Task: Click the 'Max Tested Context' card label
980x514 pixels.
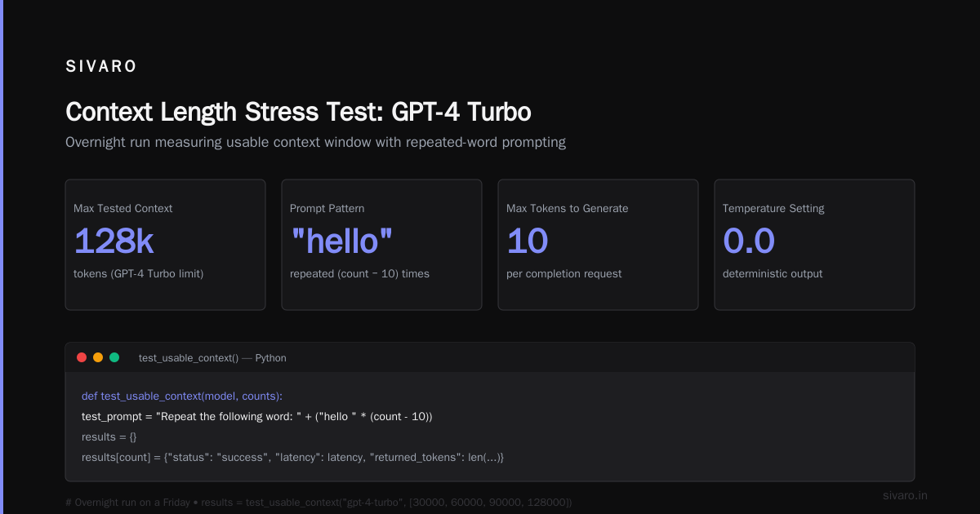Action: coord(122,208)
